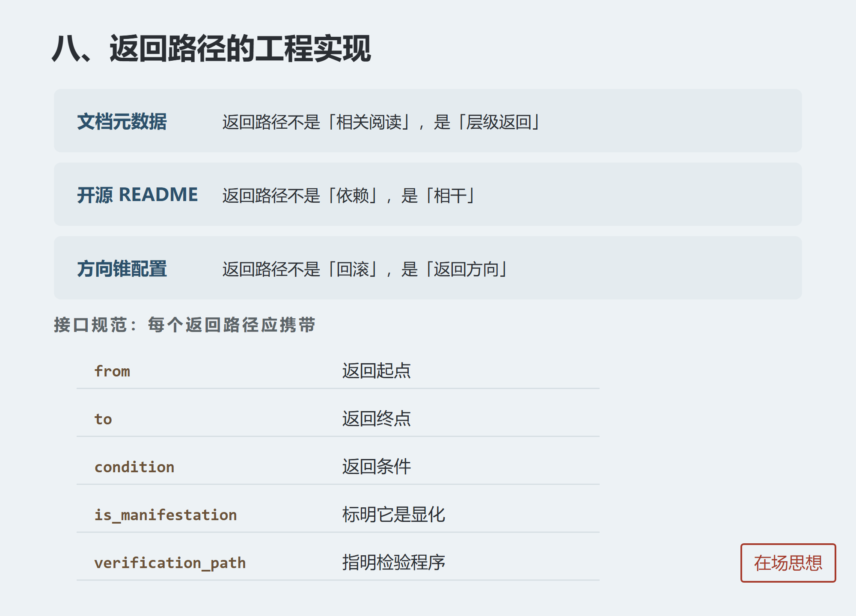Click the condition field name

134,467
